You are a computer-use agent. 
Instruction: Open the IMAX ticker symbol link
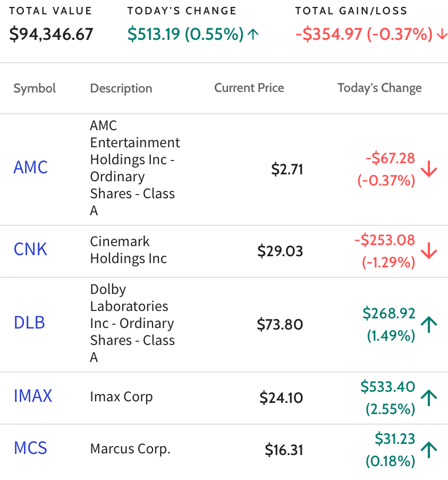(33, 396)
